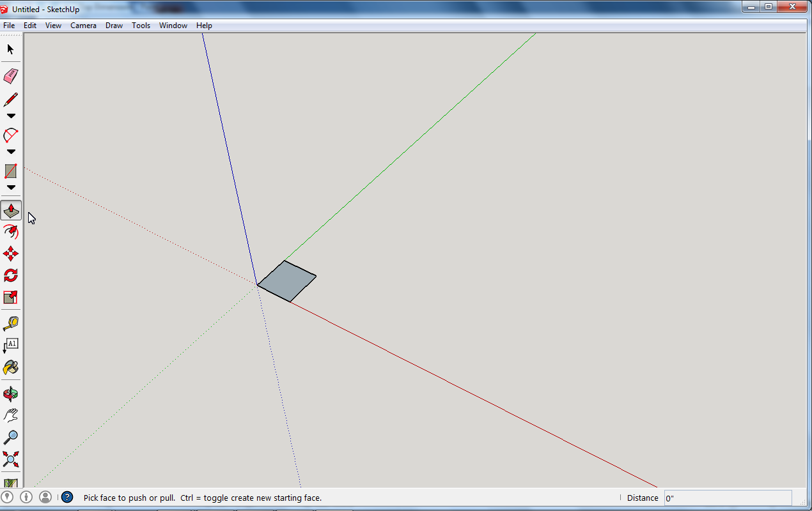
Task: Expand the Shapes tool flyout arrow
Action: coord(11,187)
